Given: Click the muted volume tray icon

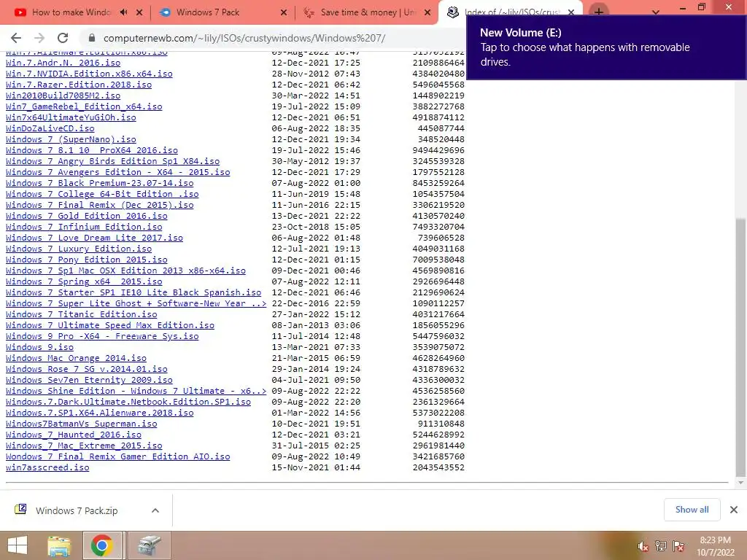Looking at the screenshot, I should pyautogui.click(x=643, y=547).
